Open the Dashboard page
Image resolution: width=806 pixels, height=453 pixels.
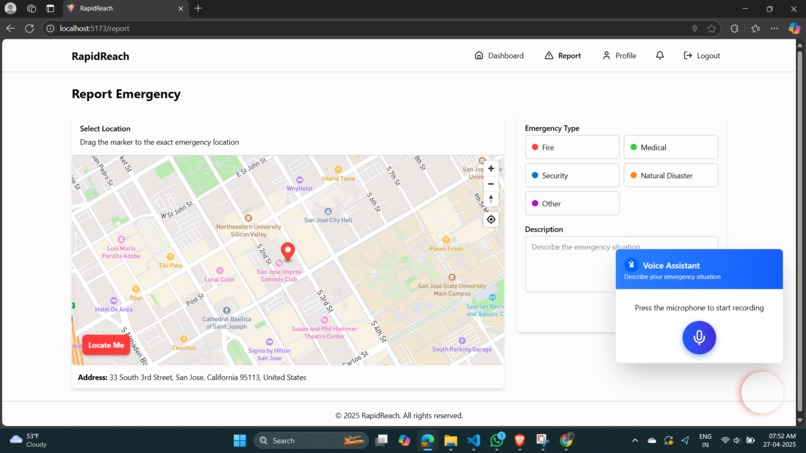499,56
